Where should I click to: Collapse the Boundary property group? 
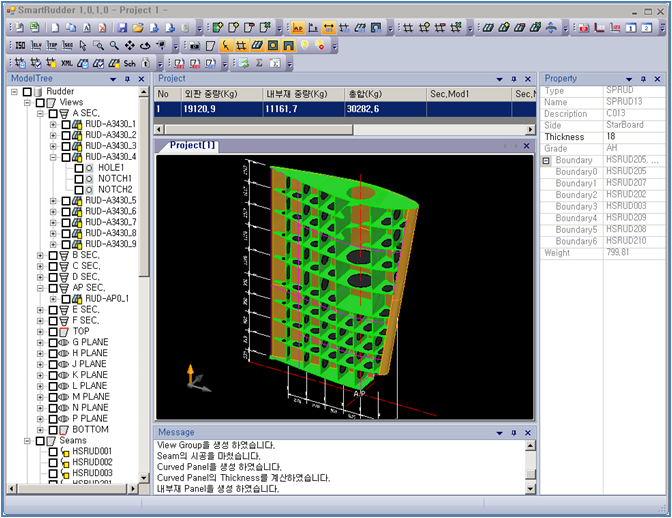click(x=547, y=160)
